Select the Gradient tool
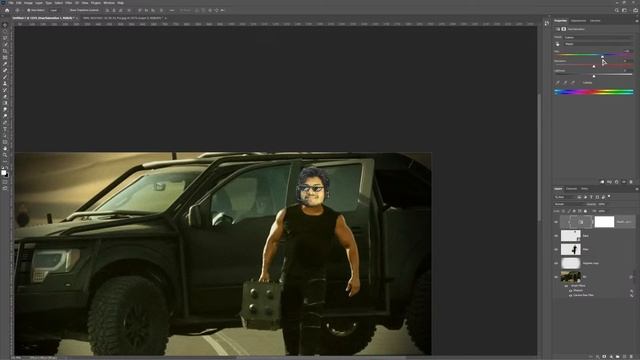 [5, 103]
